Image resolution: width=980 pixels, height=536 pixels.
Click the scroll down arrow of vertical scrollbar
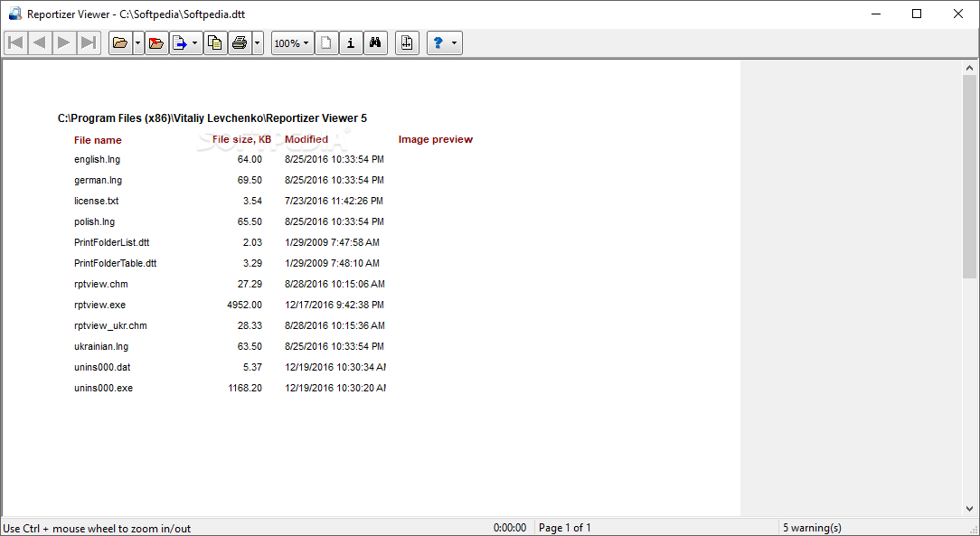point(969,509)
